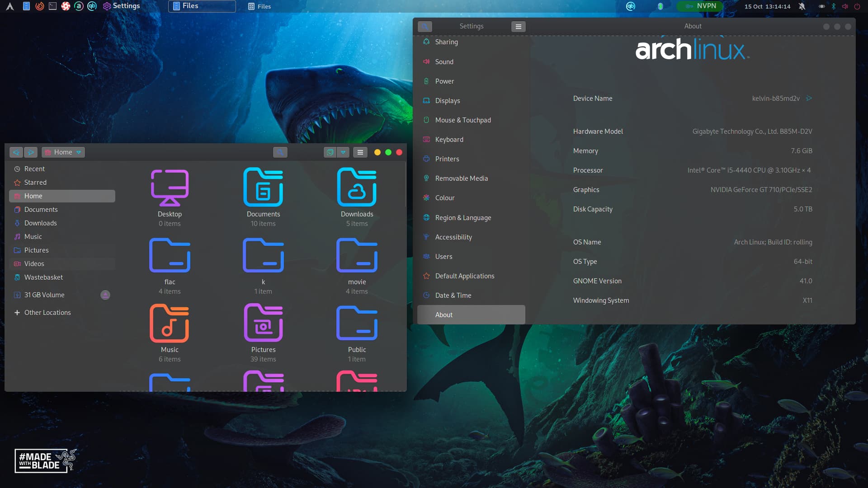Select the k folder
The width and height of the screenshot is (868, 488).
263,256
